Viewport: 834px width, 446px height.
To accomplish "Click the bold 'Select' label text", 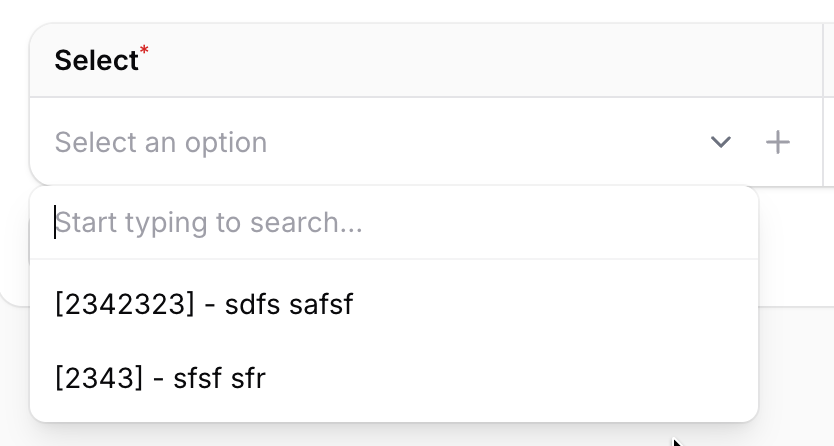I will [96, 61].
